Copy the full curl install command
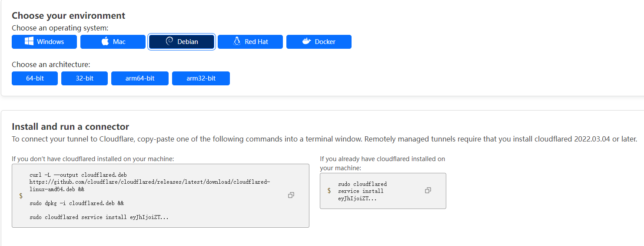 coord(291,195)
